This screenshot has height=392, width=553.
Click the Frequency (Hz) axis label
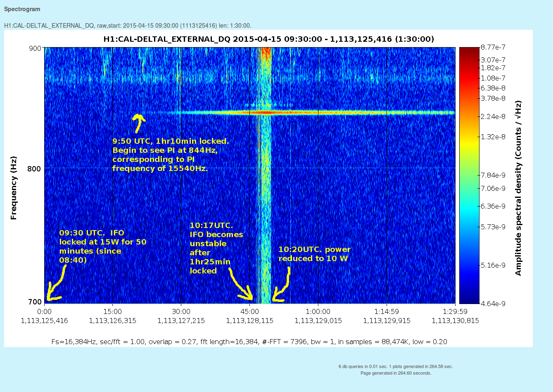pyautogui.click(x=14, y=188)
